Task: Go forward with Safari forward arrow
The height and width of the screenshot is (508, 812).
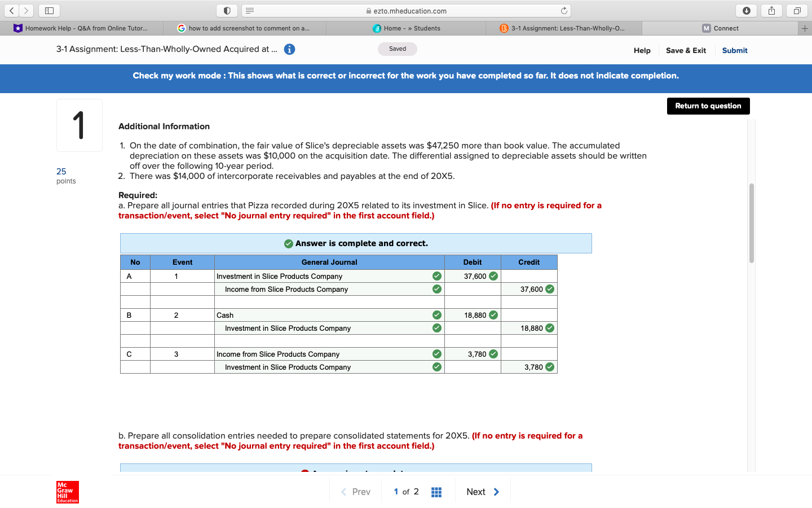Action: point(26,11)
